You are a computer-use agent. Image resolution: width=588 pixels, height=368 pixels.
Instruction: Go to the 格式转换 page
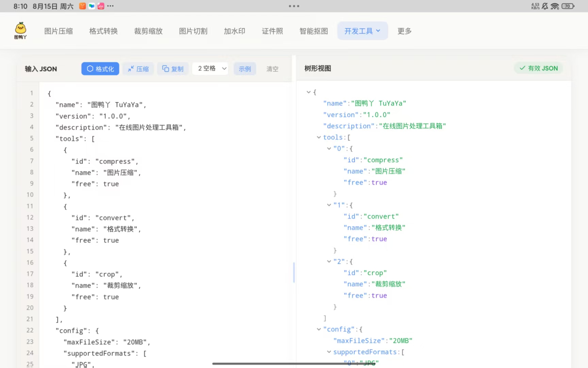103,31
